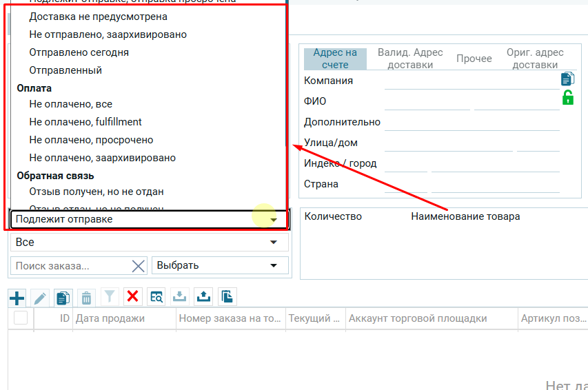Switch to 'Валид. Адрес доставки' tab

[x=409, y=59]
